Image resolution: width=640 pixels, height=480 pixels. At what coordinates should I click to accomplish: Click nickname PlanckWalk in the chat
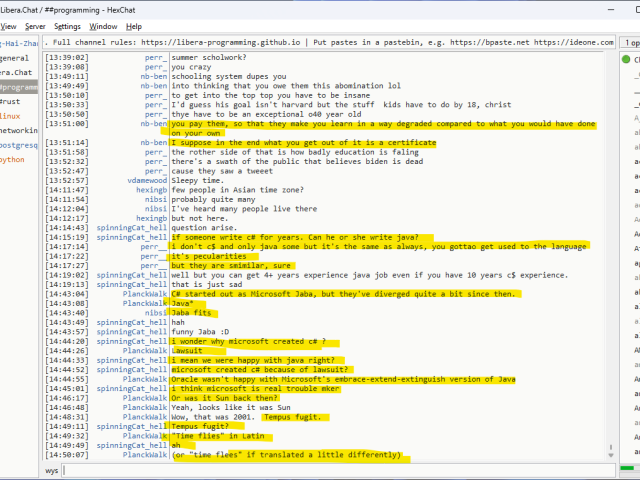click(144, 293)
